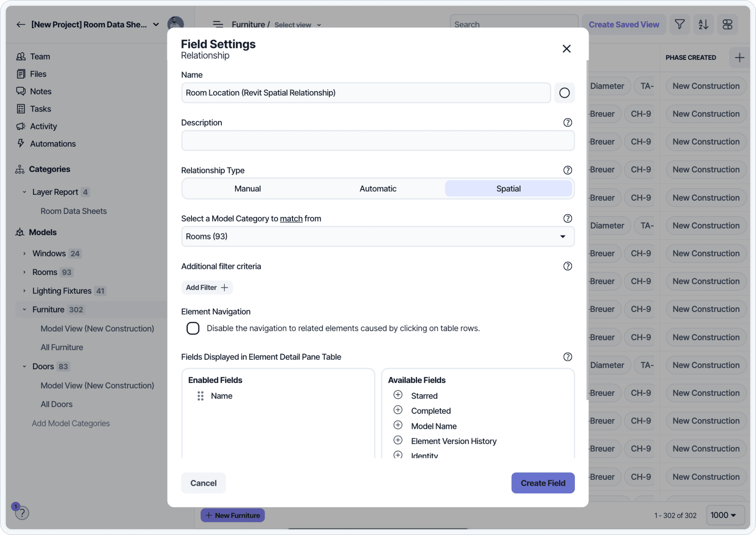756x535 pixels.
Task: Add the Element Version History field
Action: point(398,441)
